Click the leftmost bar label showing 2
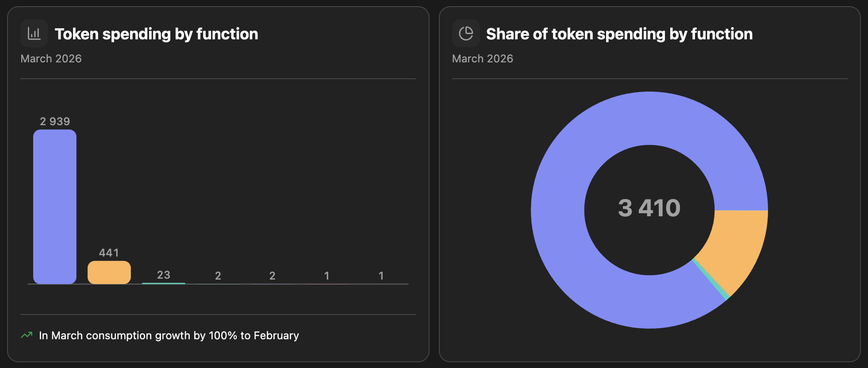Screen dimensions: 868x368 tap(218, 276)
